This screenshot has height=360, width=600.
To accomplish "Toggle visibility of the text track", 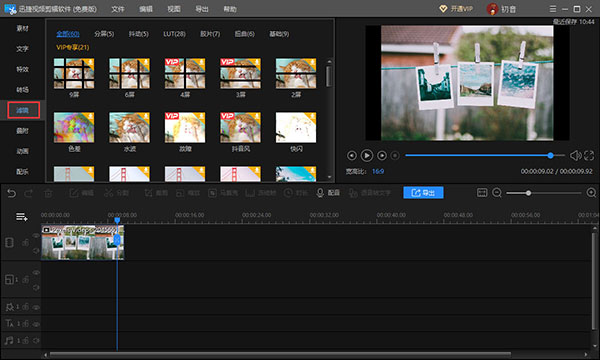I will pos(36,324).
